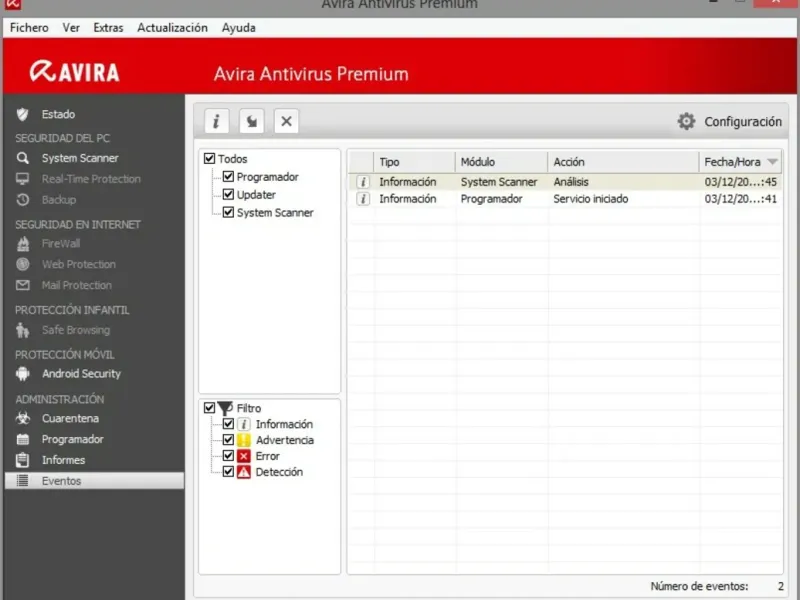Toggle the Advertencia filter checkbox
Image resolution: width=800 pixels, height=600 pixels.
(x=228, y=440)
